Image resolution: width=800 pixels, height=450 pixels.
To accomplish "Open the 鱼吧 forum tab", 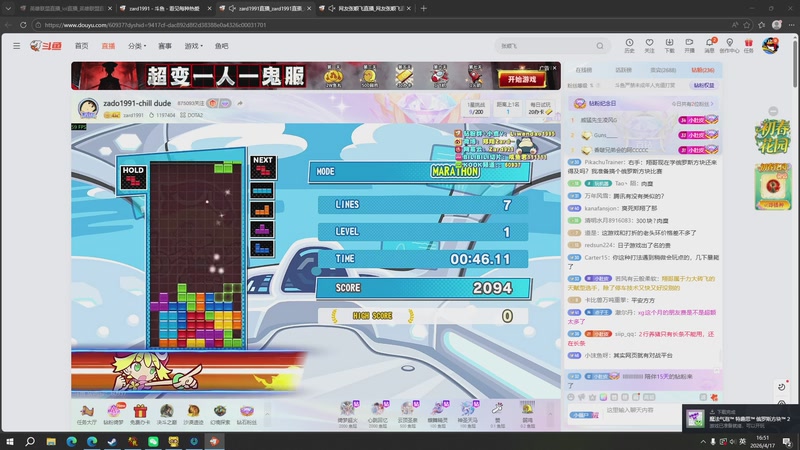I will pos(221,46).
